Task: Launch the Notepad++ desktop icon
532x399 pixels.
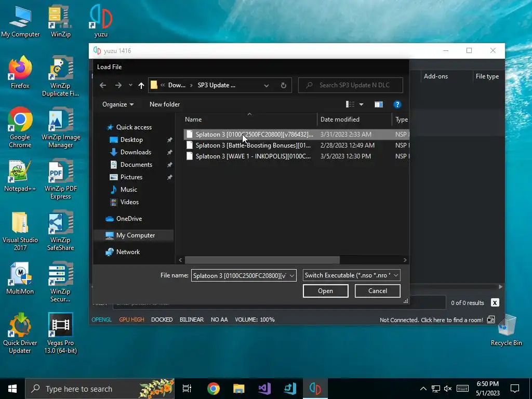Action: click(x=20, y=176)
